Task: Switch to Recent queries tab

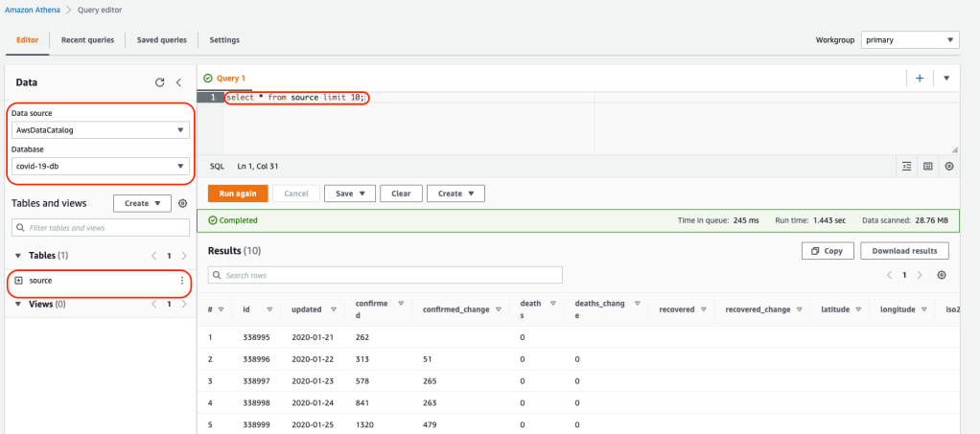Action: [x=87, y=40]
